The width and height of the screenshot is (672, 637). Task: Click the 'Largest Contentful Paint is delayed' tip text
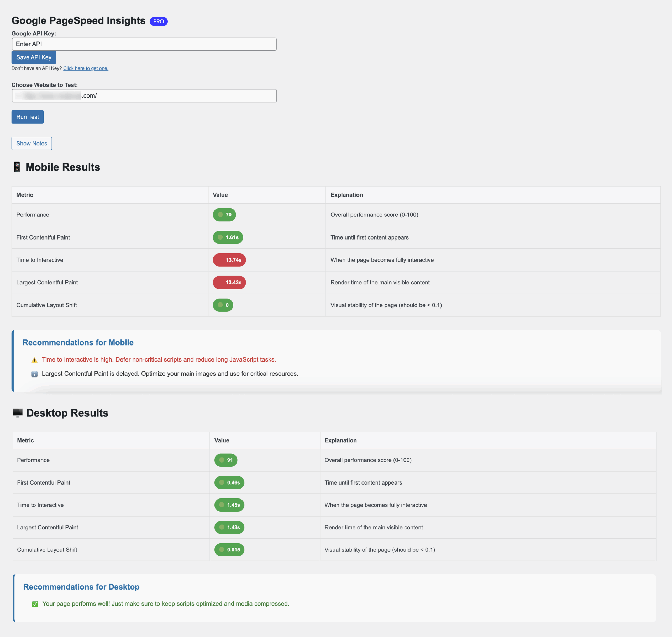point(170,374)
